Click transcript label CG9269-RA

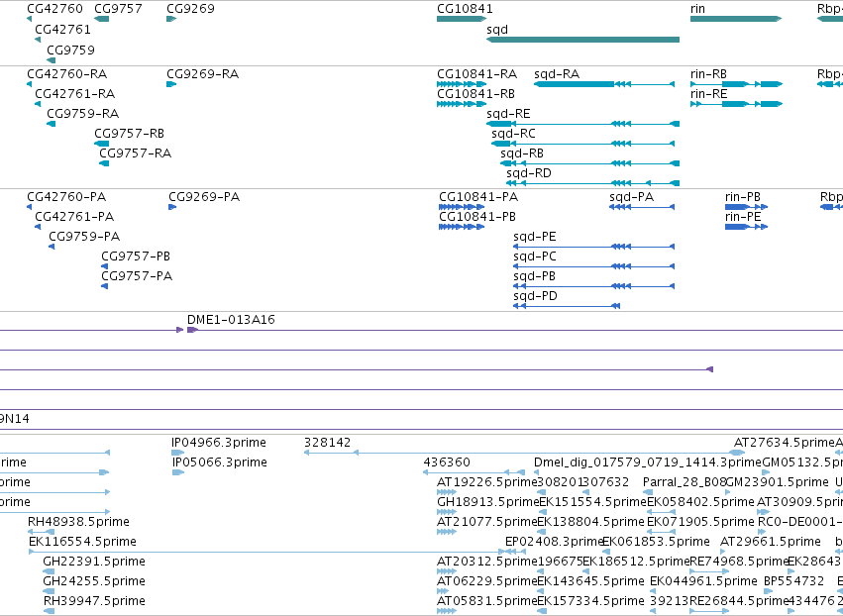coord(203,74)
